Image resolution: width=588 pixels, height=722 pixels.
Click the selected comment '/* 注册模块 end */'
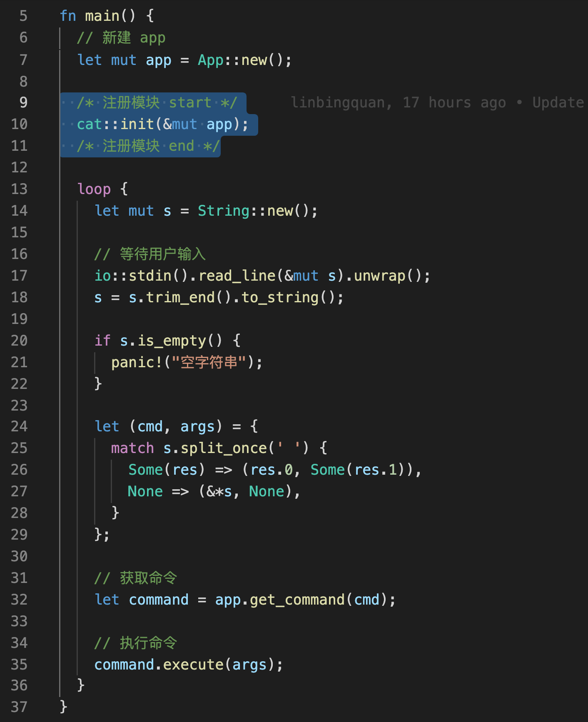pyautogui.click(x=148, y=146)
